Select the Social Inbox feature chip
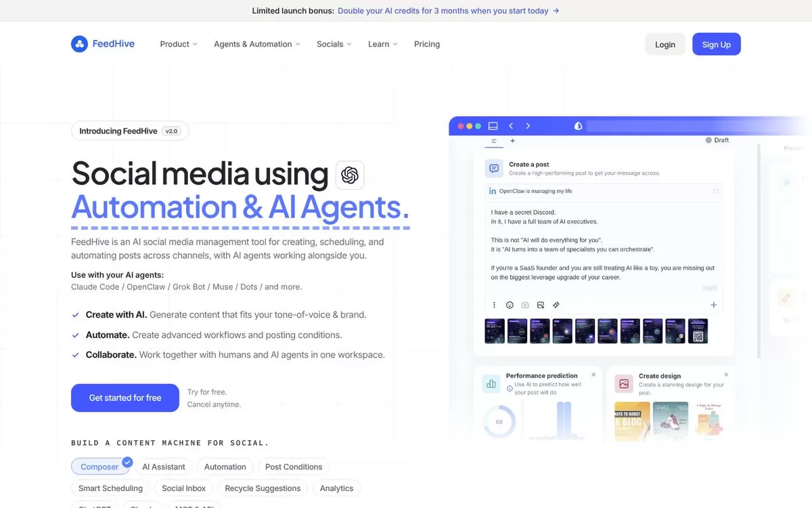The image size is (812, 508). coord(184,488)
